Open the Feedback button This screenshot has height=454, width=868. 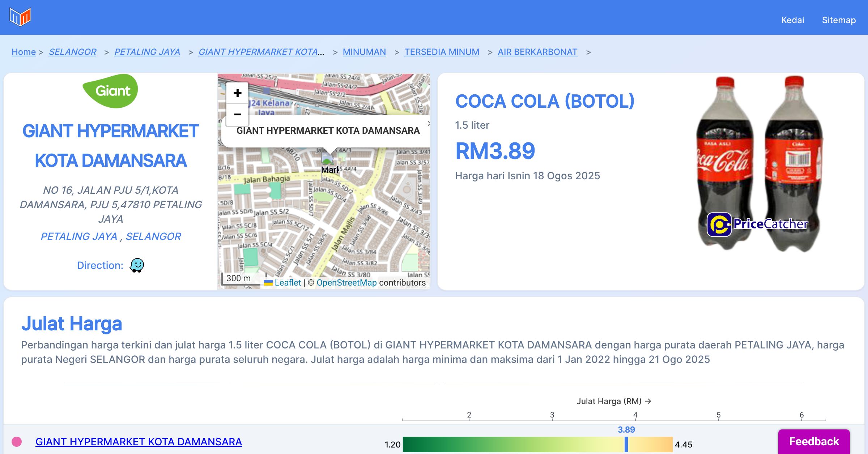(814, 441)
